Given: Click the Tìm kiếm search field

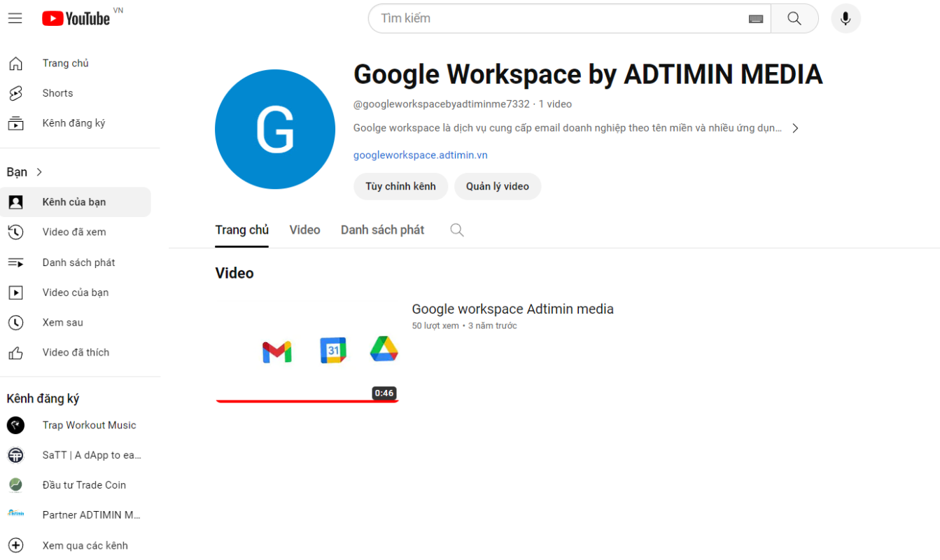Looking at the screenshot, I should click(560, 18).
